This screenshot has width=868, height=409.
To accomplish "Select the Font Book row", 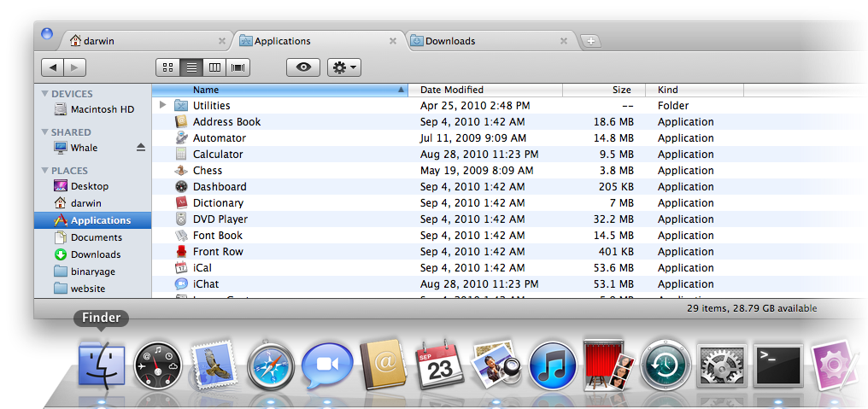I will coord(509,235).
